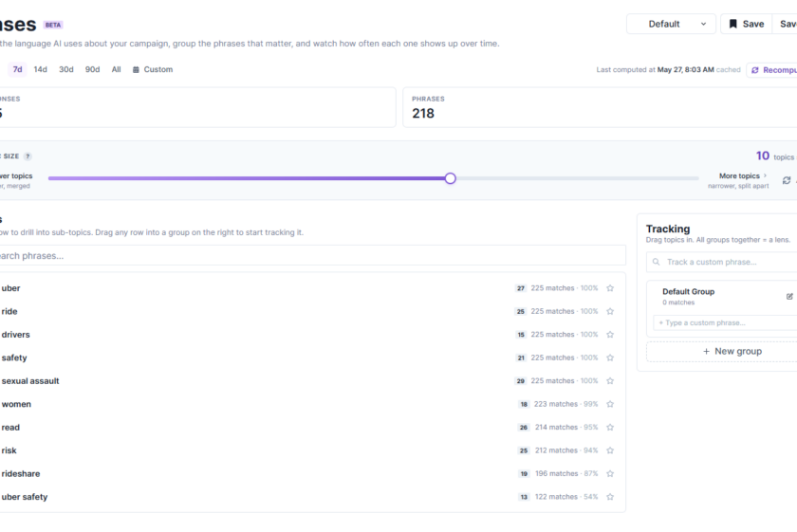Screen dimensions: 797x532
Task: Click the PHRASES count 218
Action: [x=423, y=113]
